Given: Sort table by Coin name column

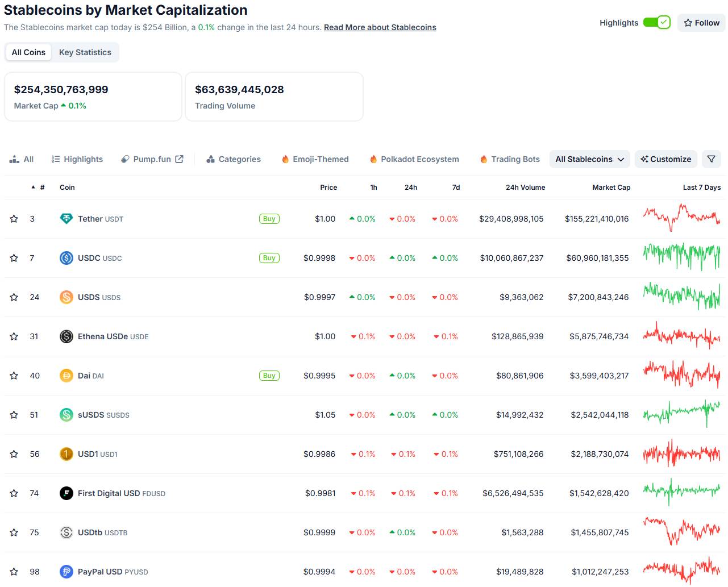Looking at the screenshot, I should [67, 188].
